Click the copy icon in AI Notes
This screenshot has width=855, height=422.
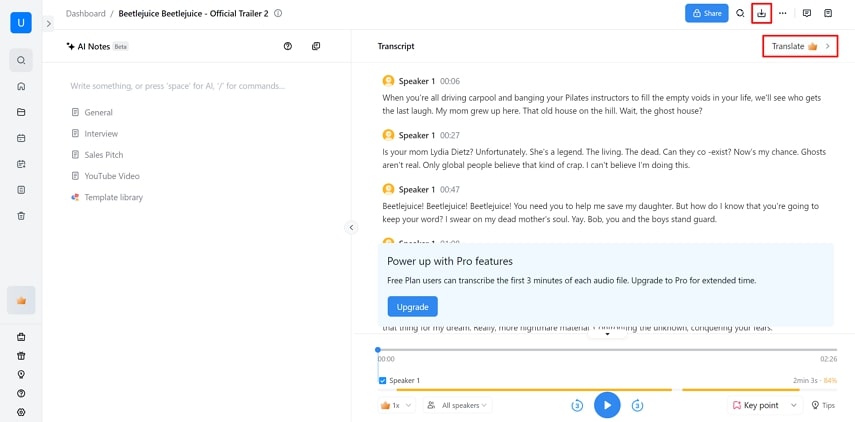[316, 46]
